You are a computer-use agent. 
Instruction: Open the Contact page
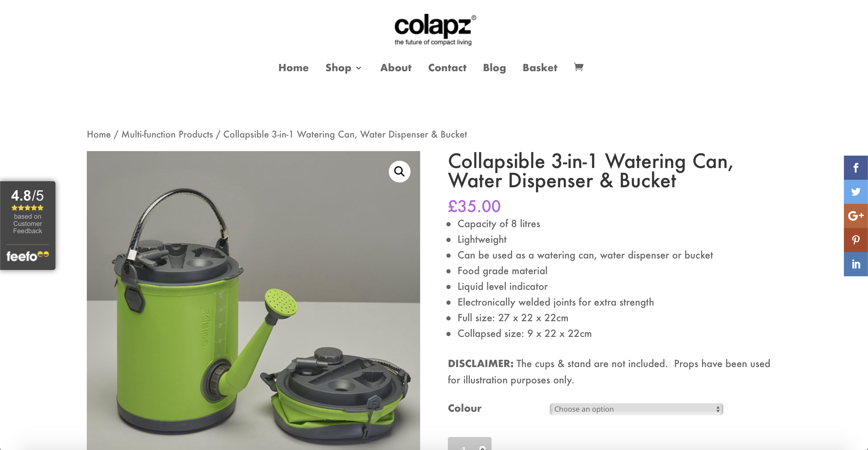[x=447, y=68]
